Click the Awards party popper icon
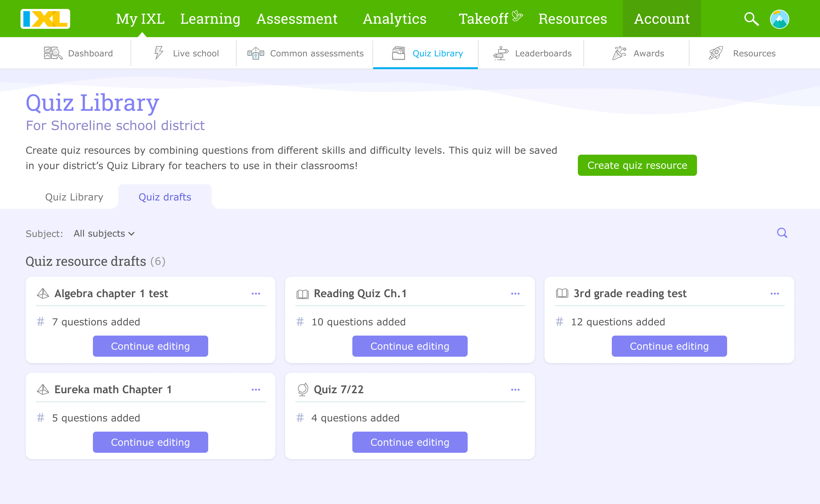The width and height of the screenshot is (820, 504). coord(619,53)
